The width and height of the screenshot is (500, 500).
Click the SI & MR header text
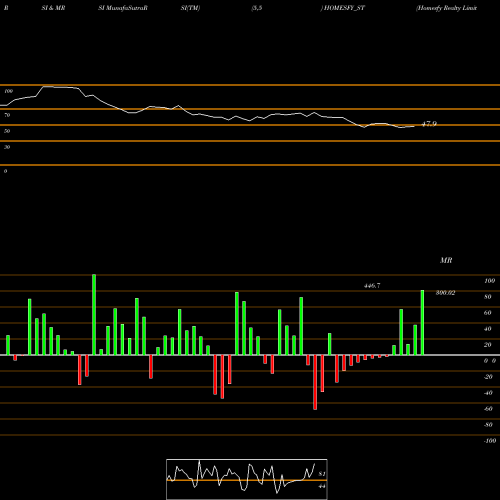53,8
